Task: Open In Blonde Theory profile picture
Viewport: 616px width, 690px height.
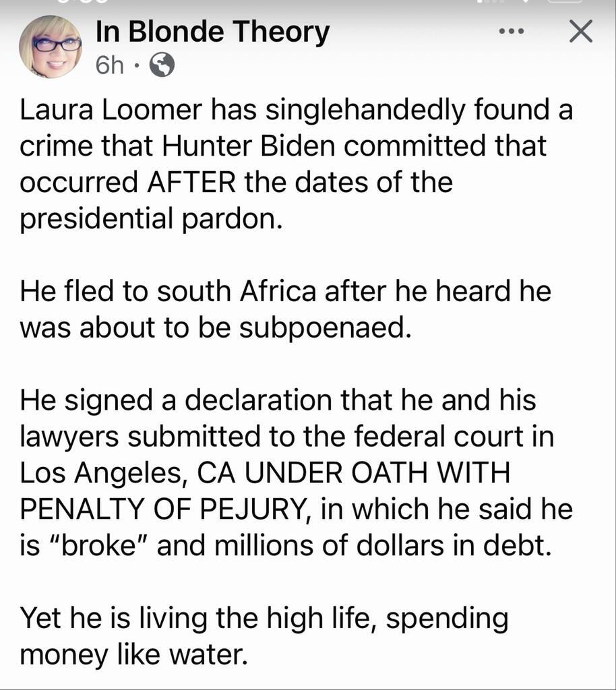Action: pos(51,46)
